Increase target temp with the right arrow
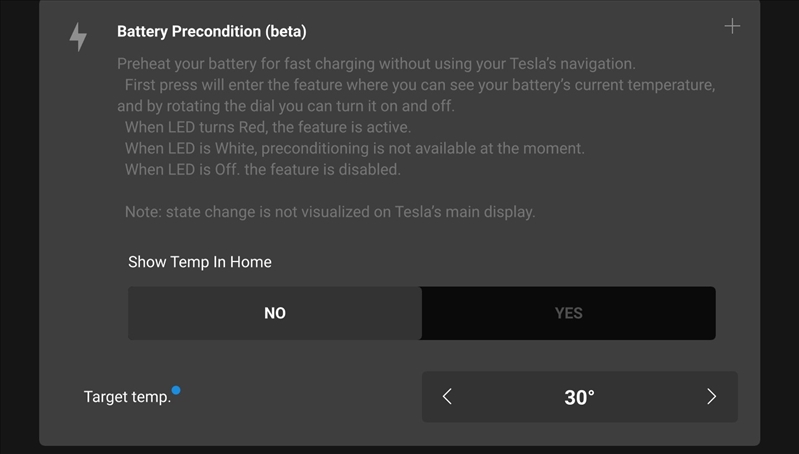This screenshot has height=454, width=799. 711,397
